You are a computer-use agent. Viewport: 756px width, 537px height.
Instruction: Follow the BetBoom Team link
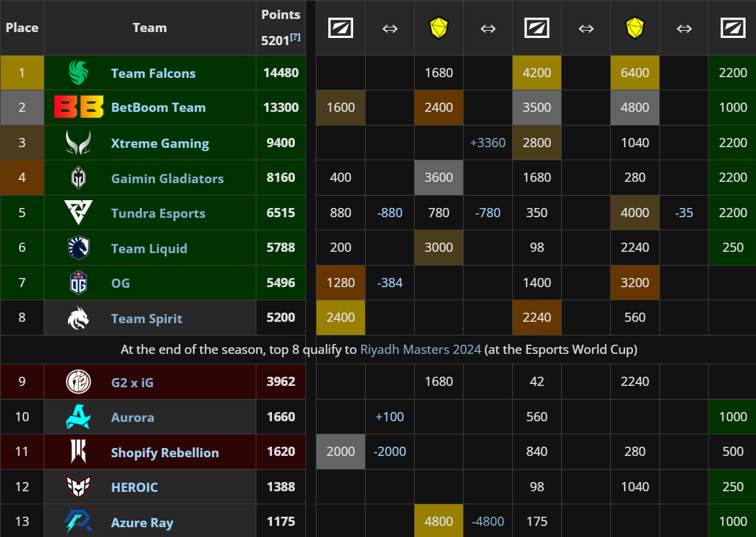158,107
